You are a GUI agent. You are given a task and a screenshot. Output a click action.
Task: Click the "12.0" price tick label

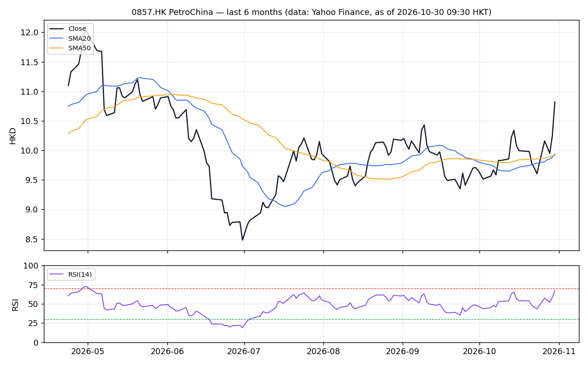(30, 33)
